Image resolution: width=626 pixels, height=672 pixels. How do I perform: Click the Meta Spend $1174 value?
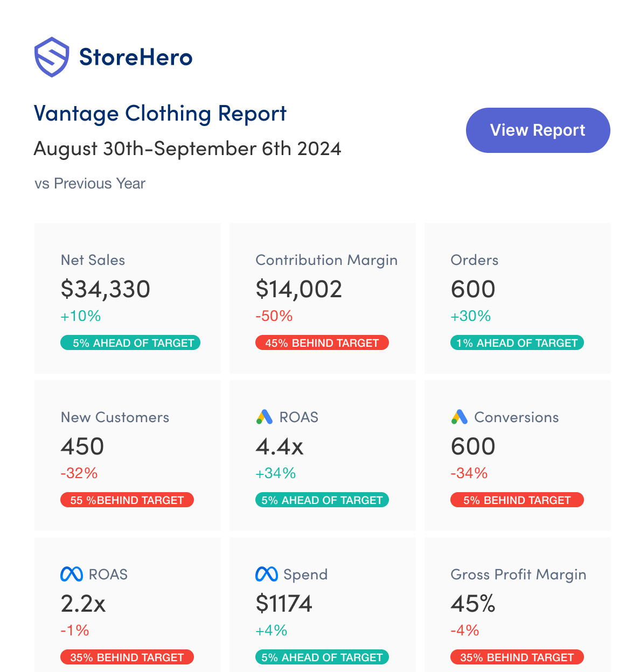pyautogui.click(x=284, y=604)
